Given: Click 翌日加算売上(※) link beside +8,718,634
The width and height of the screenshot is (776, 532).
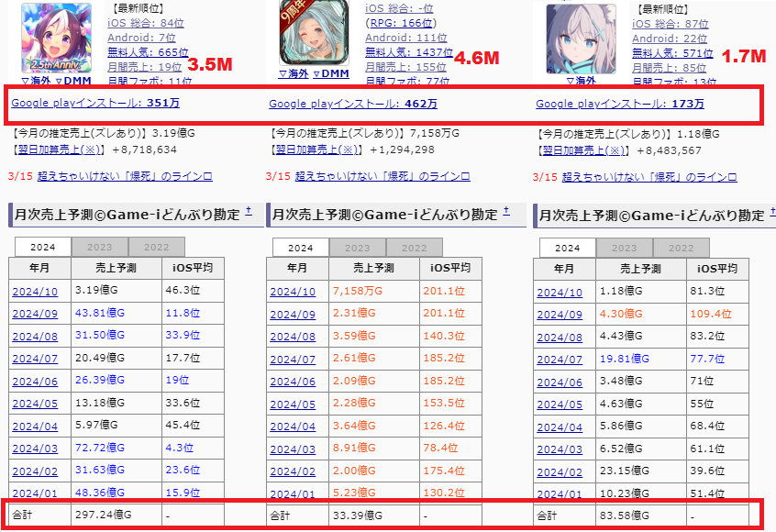Looking at the screenshot, I should 59,150.
